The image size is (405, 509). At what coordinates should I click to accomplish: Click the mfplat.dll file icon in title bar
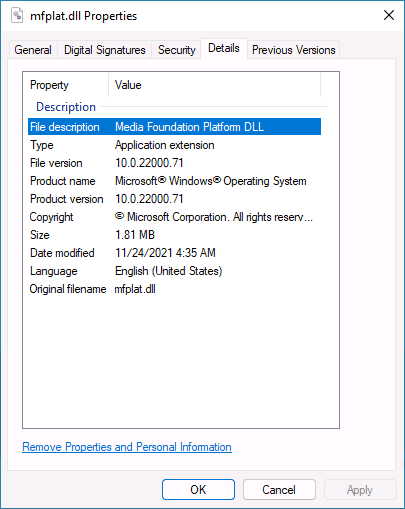pos(17,16)
